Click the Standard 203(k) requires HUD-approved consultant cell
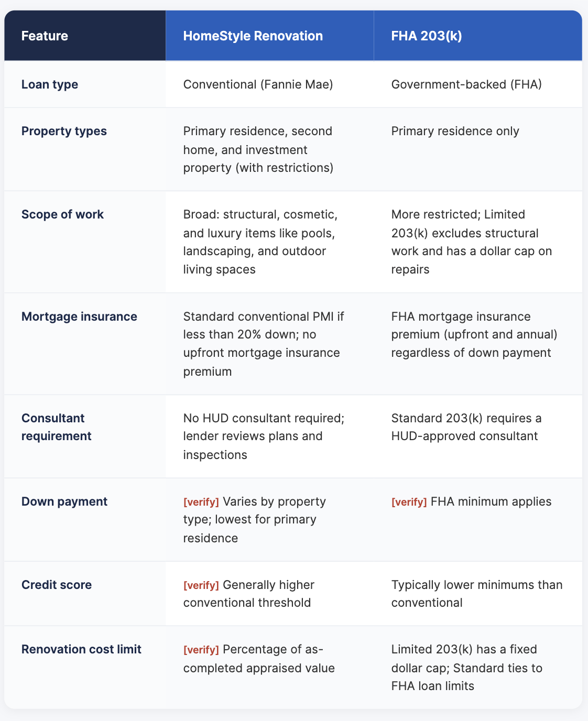Image resolution: width=588 pixels, height=721 pixels. 466,427
